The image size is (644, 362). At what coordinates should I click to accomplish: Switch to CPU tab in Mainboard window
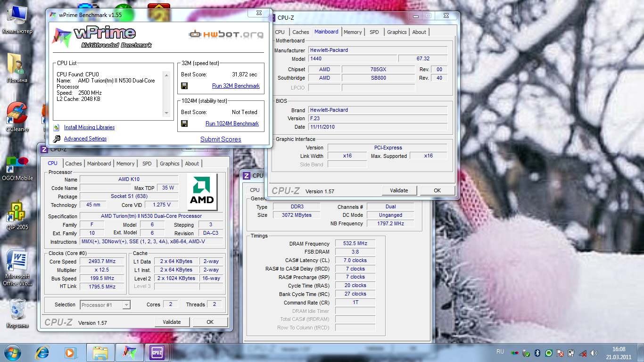click(x=280, y=32)
